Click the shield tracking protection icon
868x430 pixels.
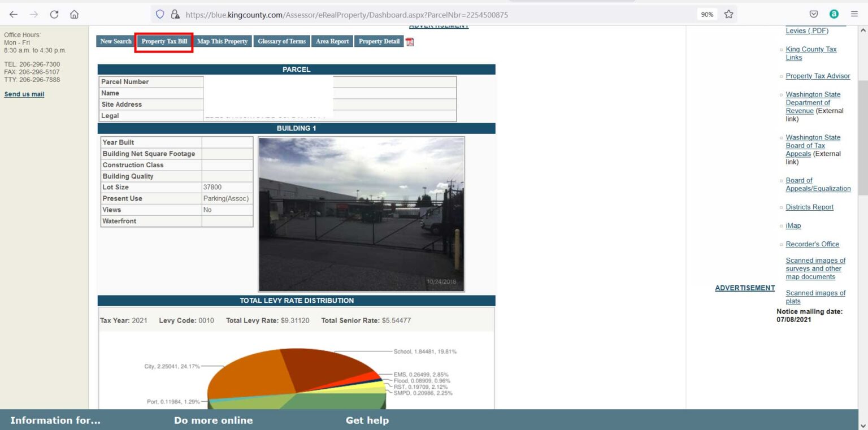pyautogui.click(x=160, y=15)
